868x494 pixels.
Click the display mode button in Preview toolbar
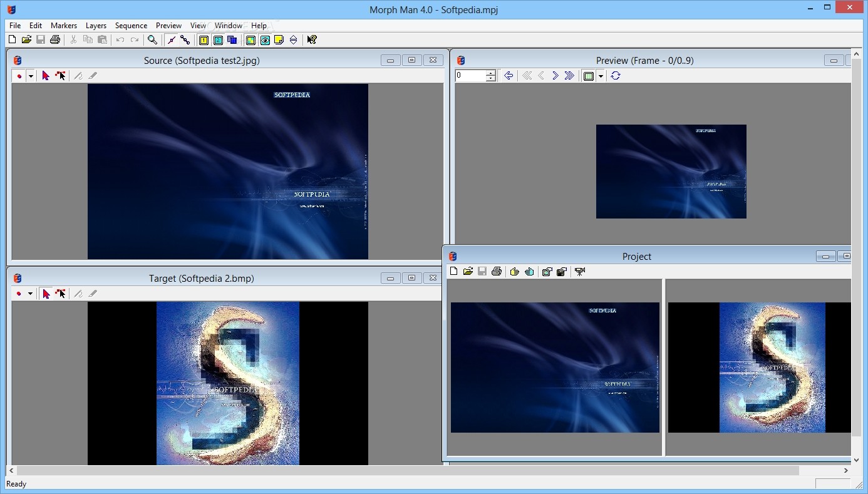[589, 76]
